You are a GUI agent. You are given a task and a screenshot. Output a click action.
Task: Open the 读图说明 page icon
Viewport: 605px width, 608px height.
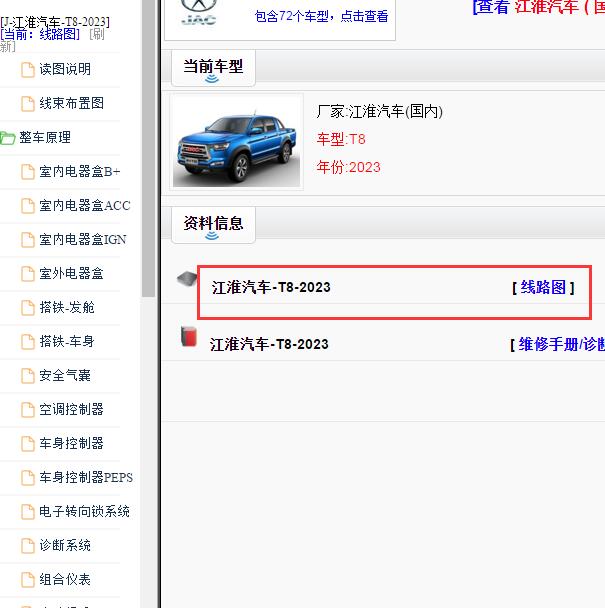[x=28, y=70]
